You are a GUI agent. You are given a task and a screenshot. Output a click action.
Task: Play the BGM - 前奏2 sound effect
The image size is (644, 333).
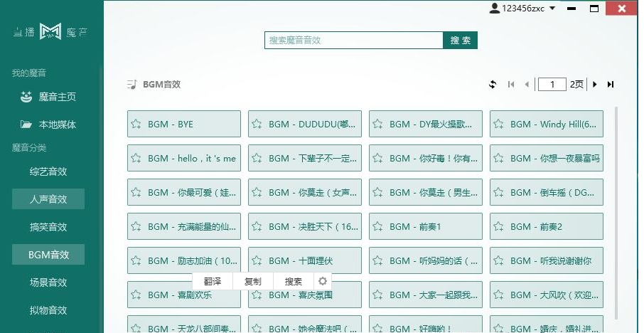(550, 227)
